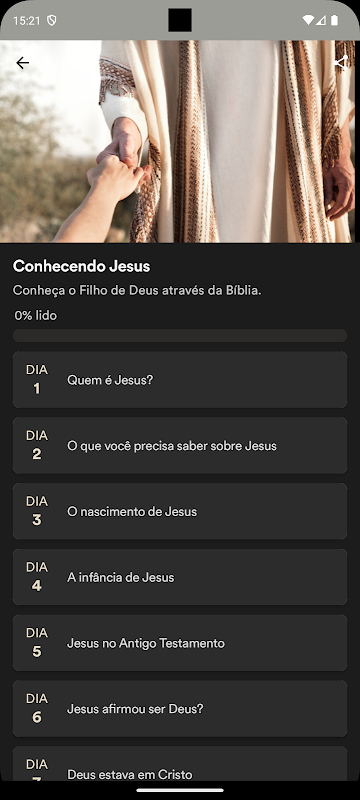Image resolution: width=360 pixels, height=800 pixels.
Task: Open Jesus no Antigo Testamento day
Action: point(180,643)
